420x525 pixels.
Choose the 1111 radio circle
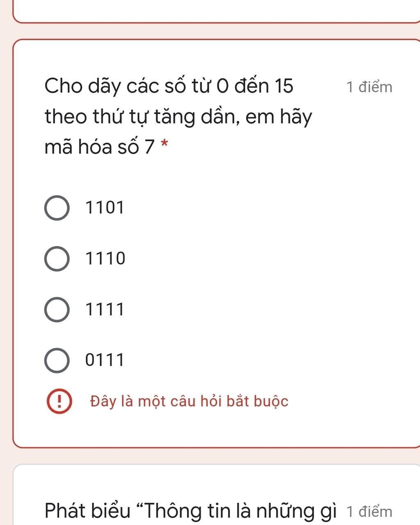coord(57,310)
